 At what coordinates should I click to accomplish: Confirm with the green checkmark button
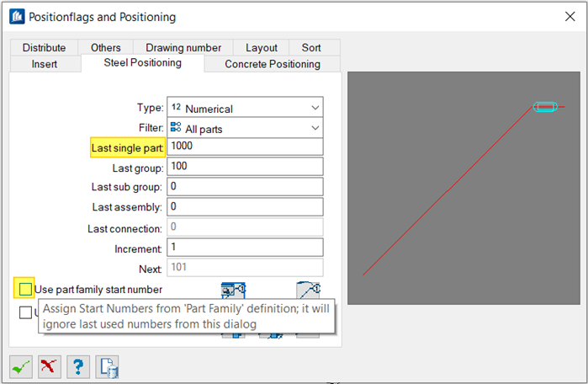(x=21, y=366)
